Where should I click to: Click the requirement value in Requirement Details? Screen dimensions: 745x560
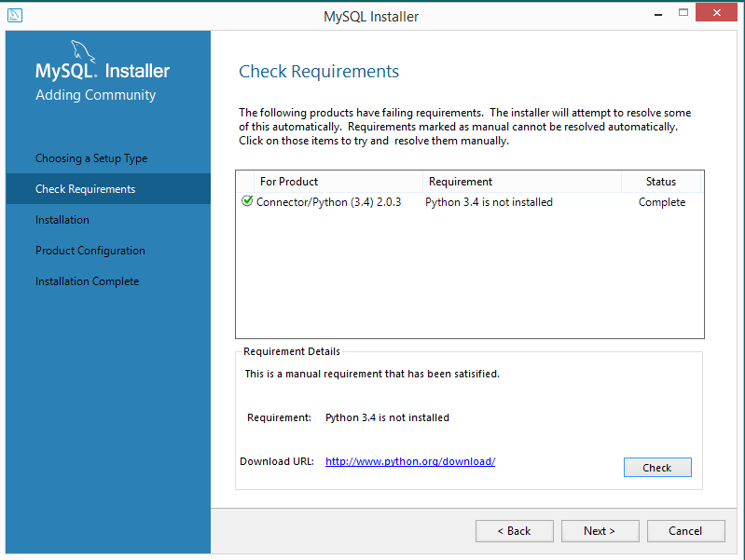(387, 417)
